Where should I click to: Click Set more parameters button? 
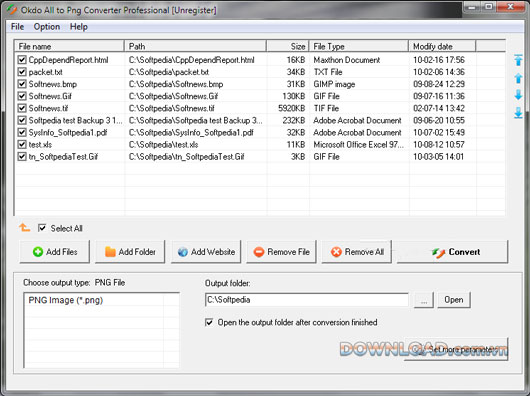(x=456, y=349)
